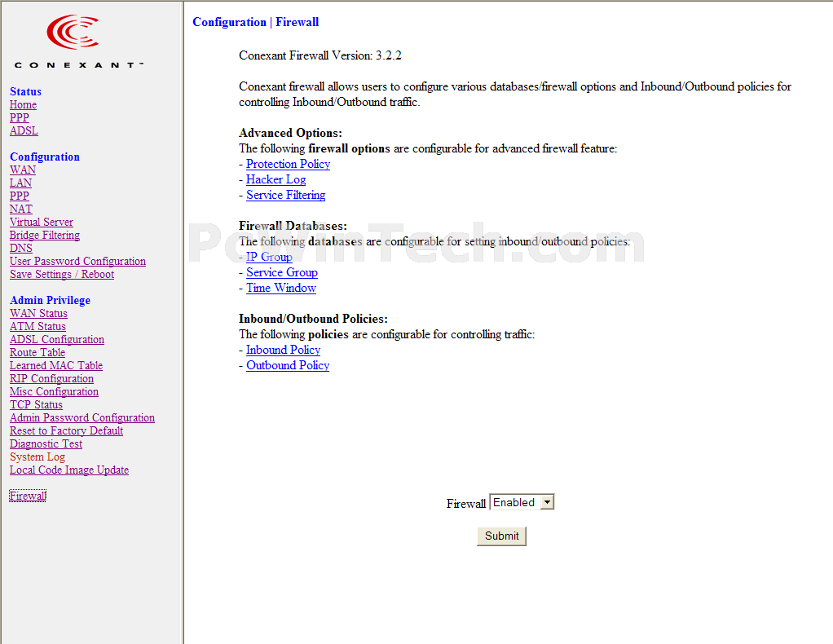The width and height of the screenshot is (833, 644).
Task: Open the Learned MAC Table
Action: [56, 365]
